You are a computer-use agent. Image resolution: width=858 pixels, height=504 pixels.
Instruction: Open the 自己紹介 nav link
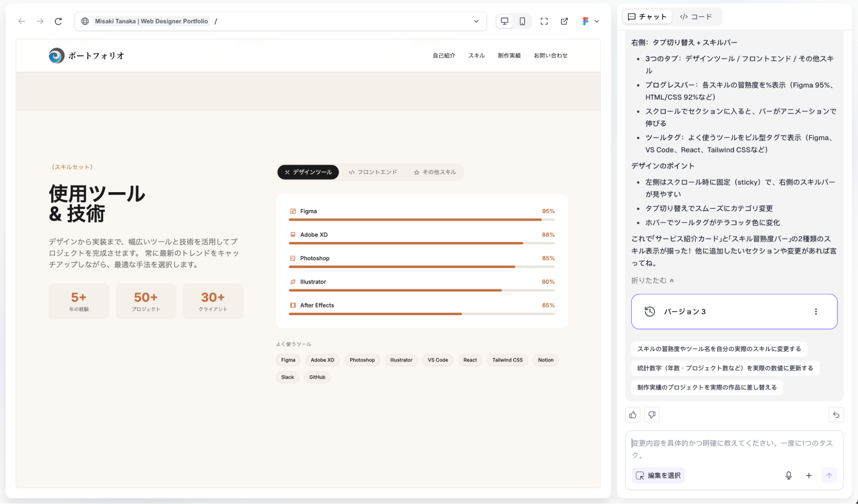coord(444,55)
